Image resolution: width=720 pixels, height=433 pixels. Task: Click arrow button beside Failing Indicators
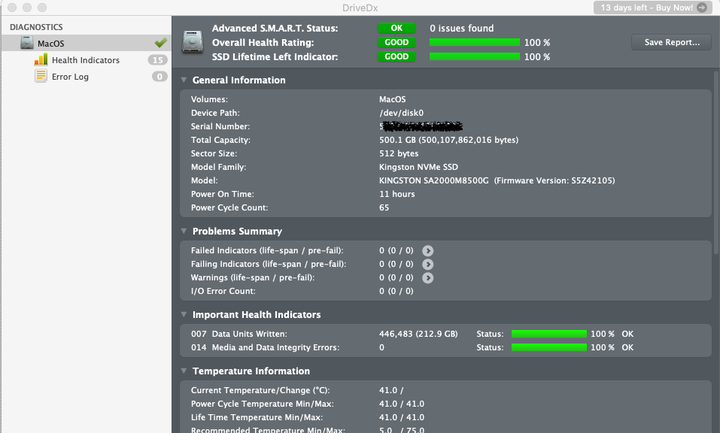428,264
